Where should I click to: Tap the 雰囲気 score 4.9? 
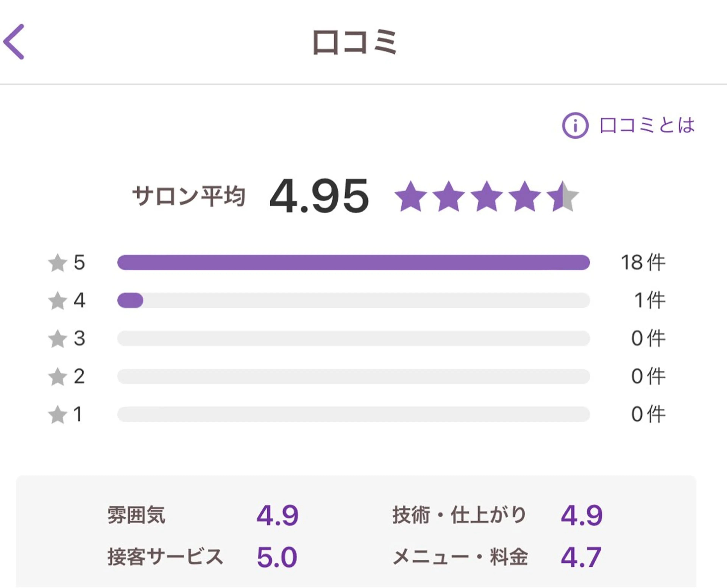click(x=277, y=515)
